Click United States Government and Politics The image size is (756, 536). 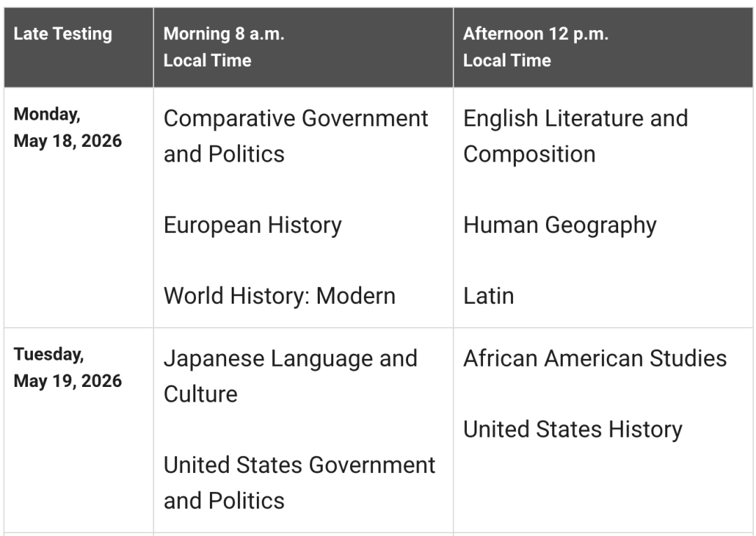[300, 483]
